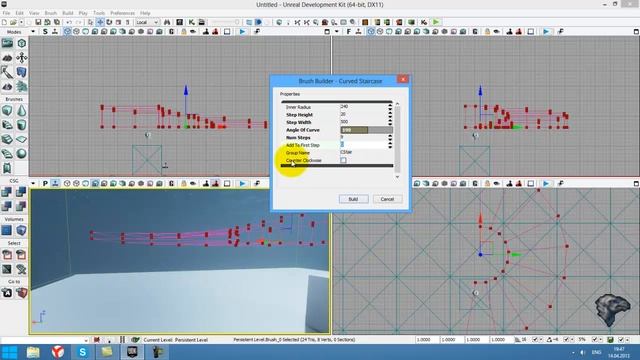Open the Preferences menu
Screen dimensions: 640x360
point(122,13)
